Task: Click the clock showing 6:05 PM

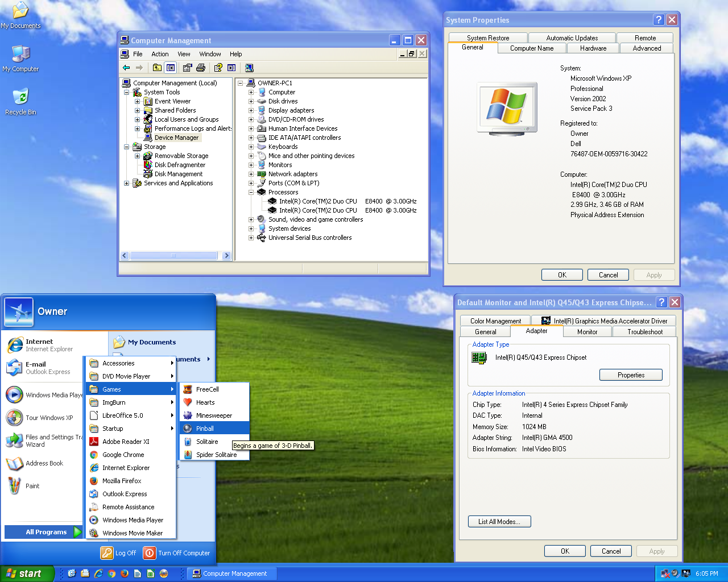Action: (706, 573)
